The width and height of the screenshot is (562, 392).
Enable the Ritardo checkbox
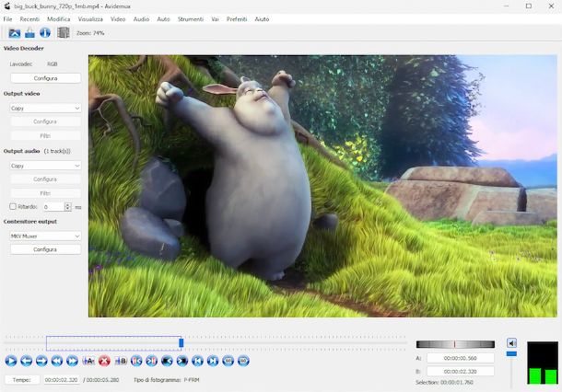[x=13, y=207]
